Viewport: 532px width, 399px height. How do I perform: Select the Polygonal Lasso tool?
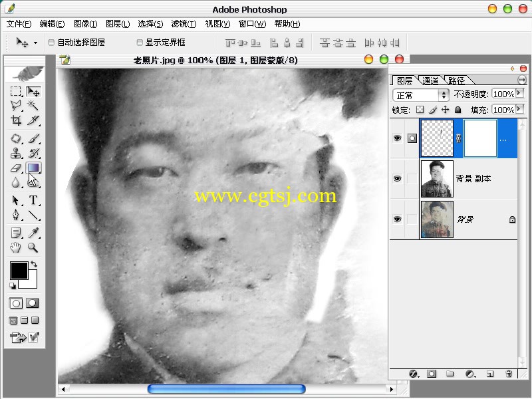(15, 106)
